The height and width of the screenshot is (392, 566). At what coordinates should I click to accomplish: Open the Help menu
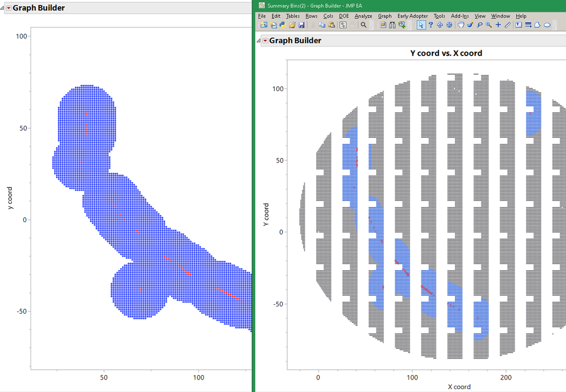coord(521,16)
